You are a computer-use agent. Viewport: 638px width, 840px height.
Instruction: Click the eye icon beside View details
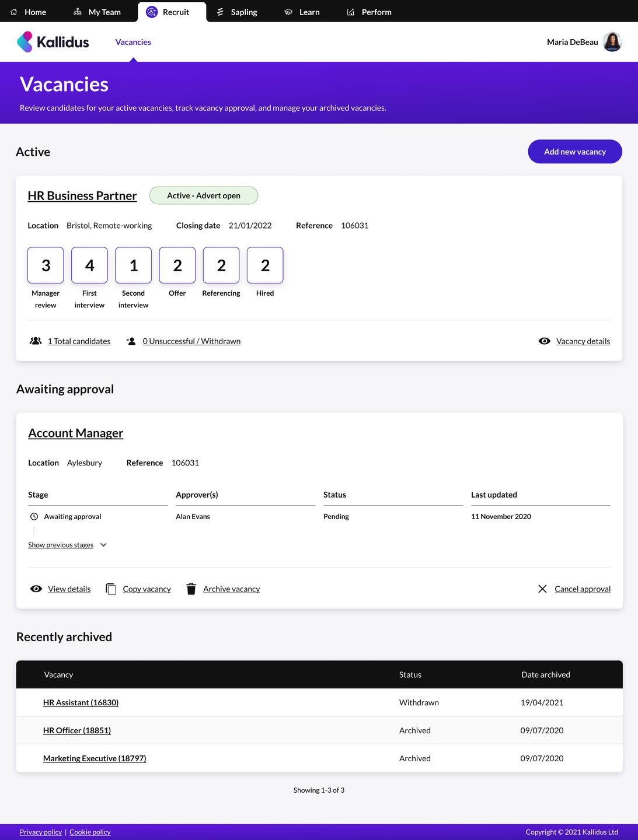coord(36,589)
